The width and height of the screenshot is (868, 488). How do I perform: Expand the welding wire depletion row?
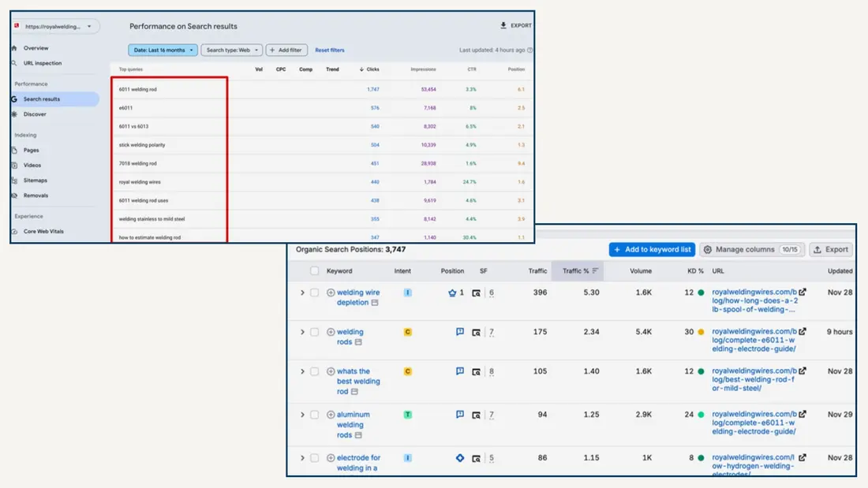point(302,292)
